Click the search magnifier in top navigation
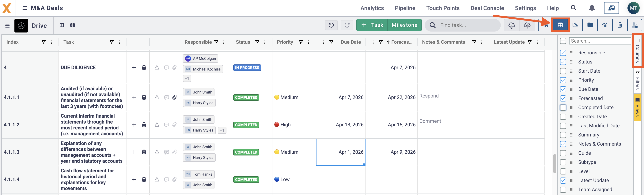The image size is (644, 195). coord(574,8)
